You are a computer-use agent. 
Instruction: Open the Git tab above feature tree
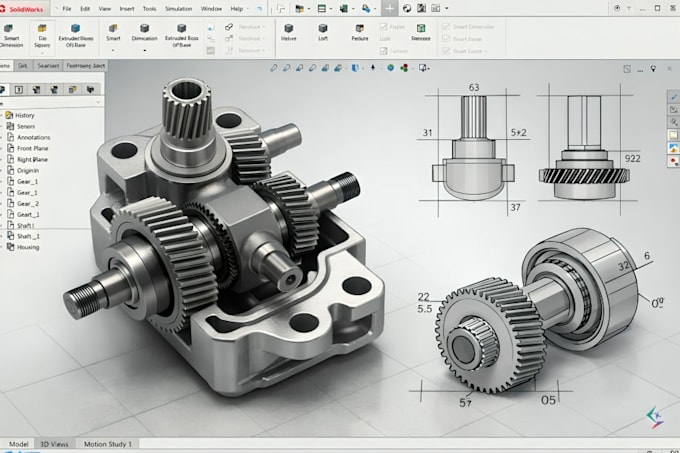click(23, 65)
